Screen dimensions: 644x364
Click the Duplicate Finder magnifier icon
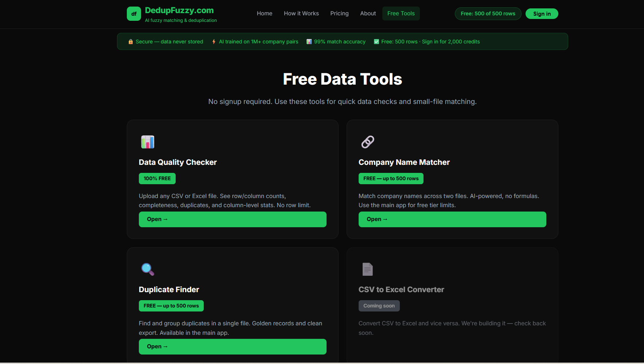148,269
